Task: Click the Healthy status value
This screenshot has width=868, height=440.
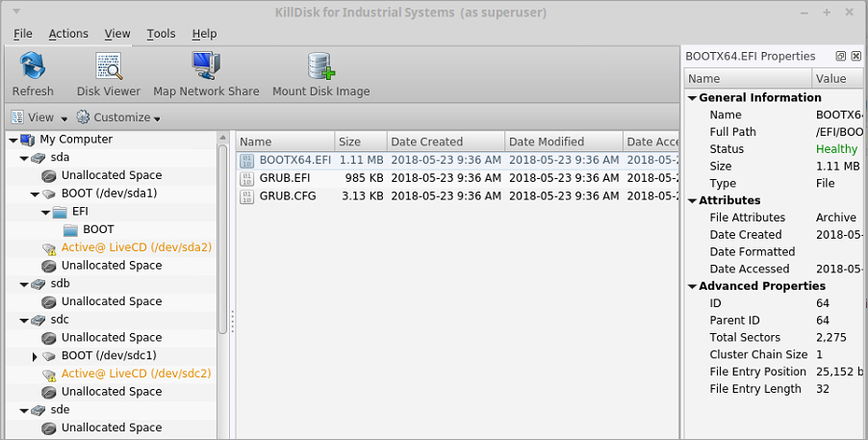Action: (836, 149)
